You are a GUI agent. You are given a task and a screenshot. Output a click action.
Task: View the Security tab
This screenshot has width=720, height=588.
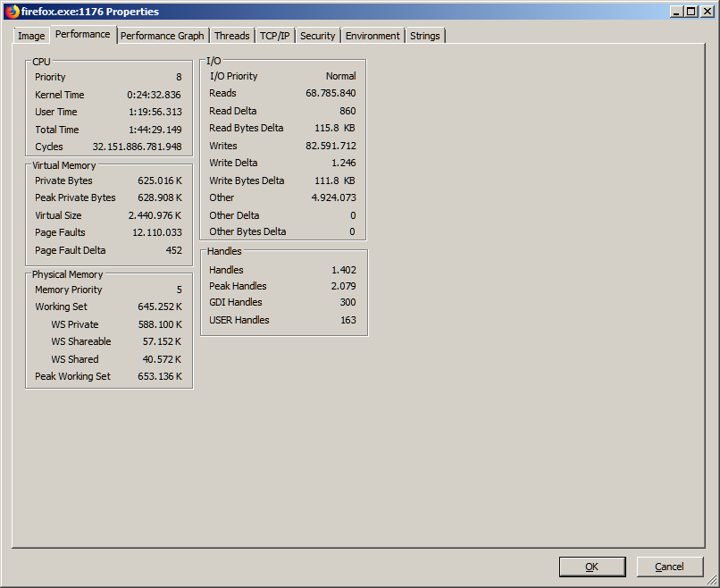tap(317, 36)
